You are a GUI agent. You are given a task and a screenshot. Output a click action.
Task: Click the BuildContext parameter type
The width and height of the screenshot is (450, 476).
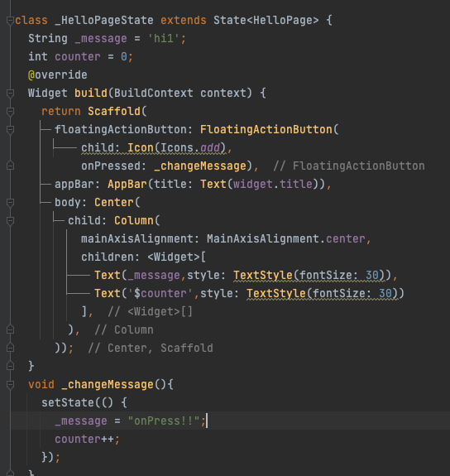point(154,94)
